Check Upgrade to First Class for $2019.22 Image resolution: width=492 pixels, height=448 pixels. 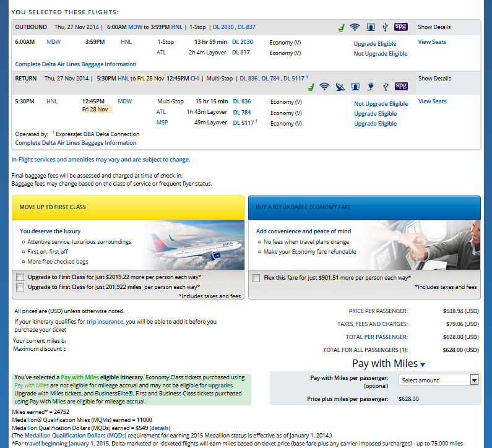[x=21, y=277]
